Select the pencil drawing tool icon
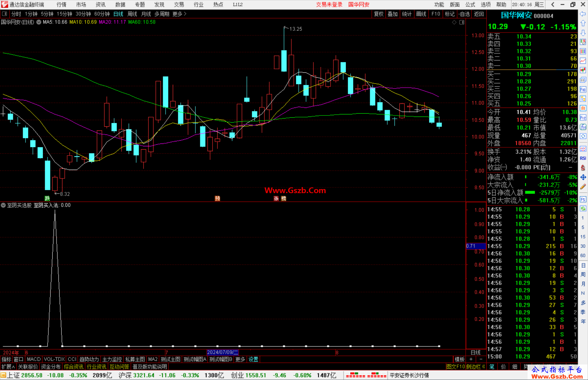Screen dimensions: 588x380 click(x=583, y=187)
